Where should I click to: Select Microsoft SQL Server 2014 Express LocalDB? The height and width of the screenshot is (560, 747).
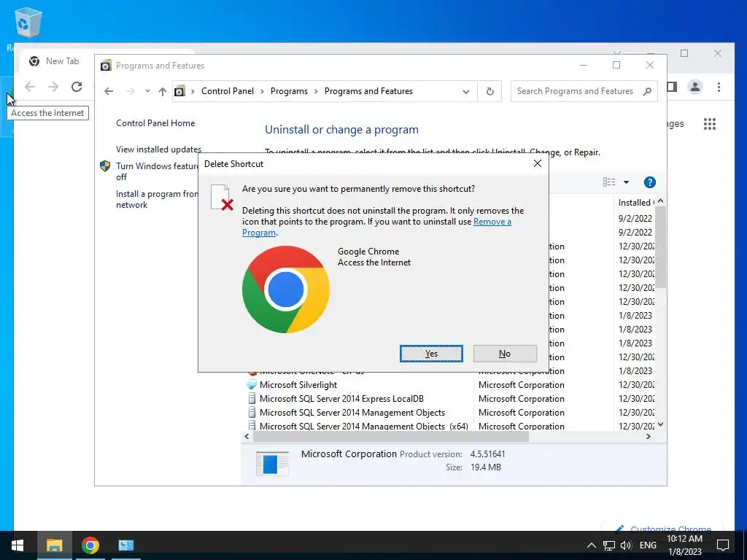[x=341, y=399]
